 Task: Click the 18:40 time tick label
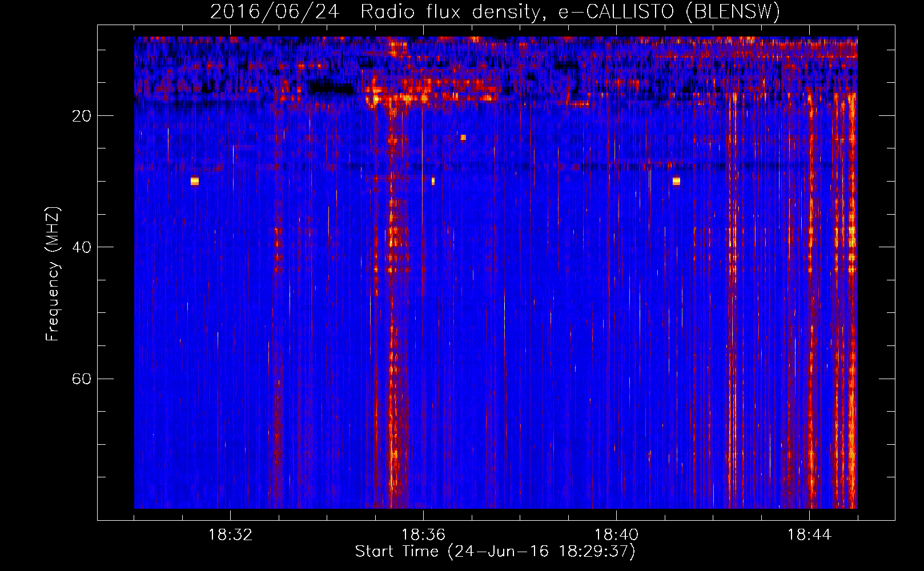coord(616,535)
